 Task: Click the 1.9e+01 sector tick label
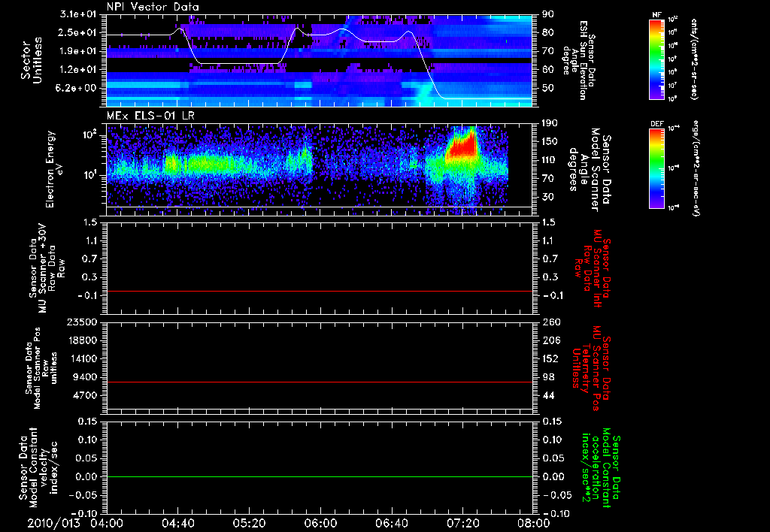tap(78, 51)
